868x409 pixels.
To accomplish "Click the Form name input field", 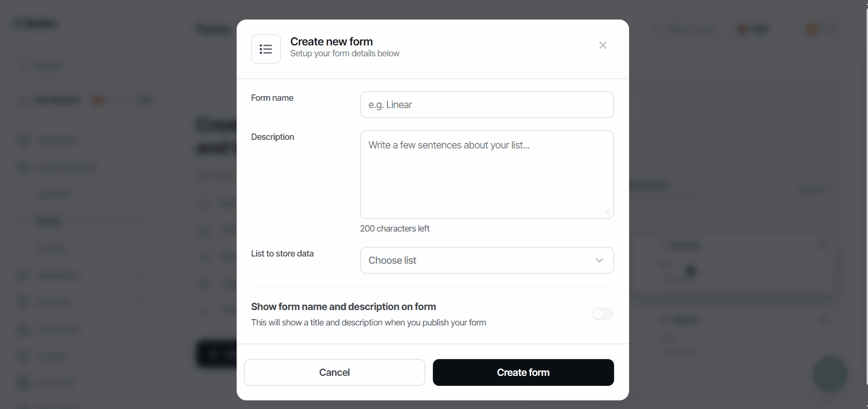I will click(487, 105).
